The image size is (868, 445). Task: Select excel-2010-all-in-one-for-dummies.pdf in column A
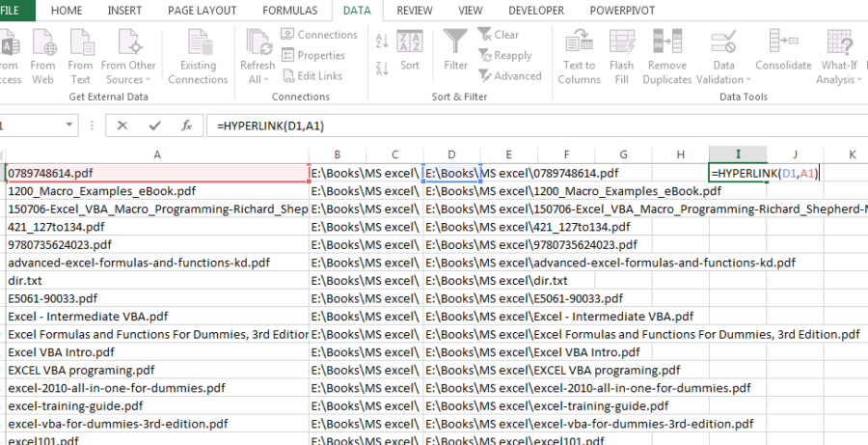157,388
